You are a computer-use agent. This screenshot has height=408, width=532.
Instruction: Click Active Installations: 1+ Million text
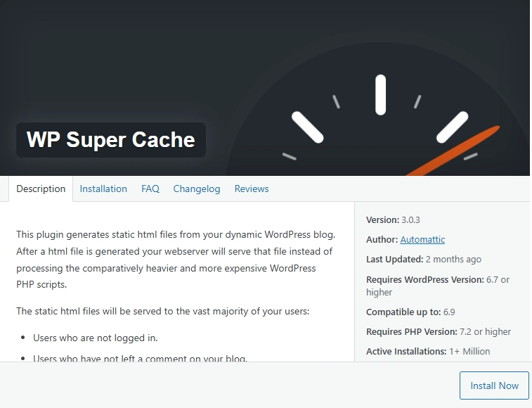(x=428, y=351)
